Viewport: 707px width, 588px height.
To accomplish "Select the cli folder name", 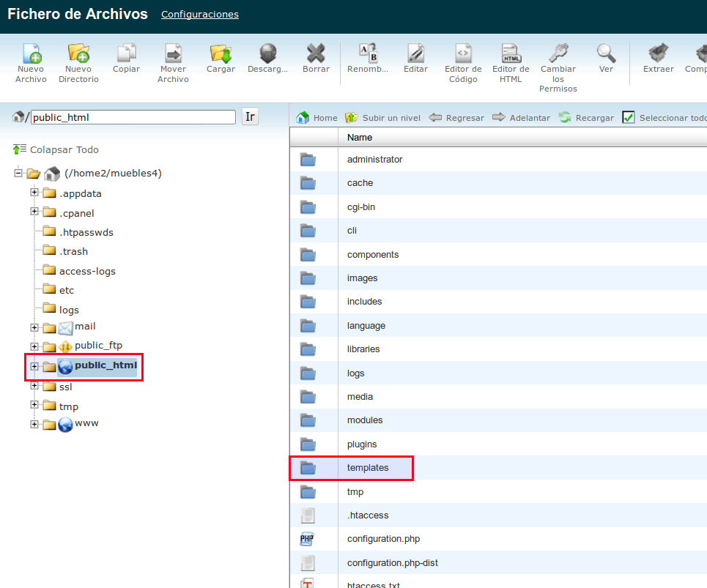I will point(352,231).
